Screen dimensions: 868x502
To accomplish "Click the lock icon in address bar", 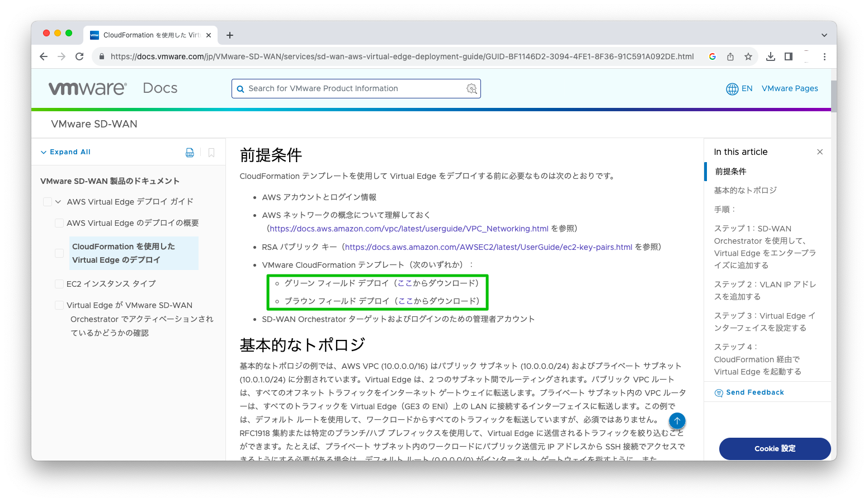I will 102,56.
